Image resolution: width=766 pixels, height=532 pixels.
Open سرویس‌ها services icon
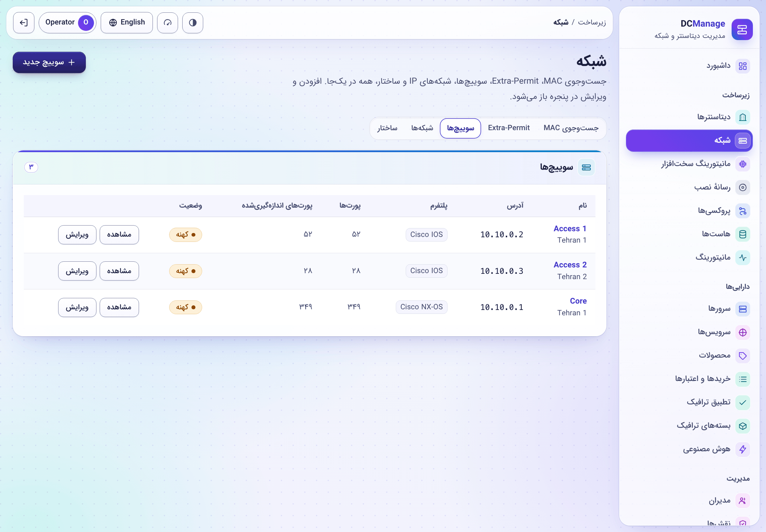(x=743, y=332)
